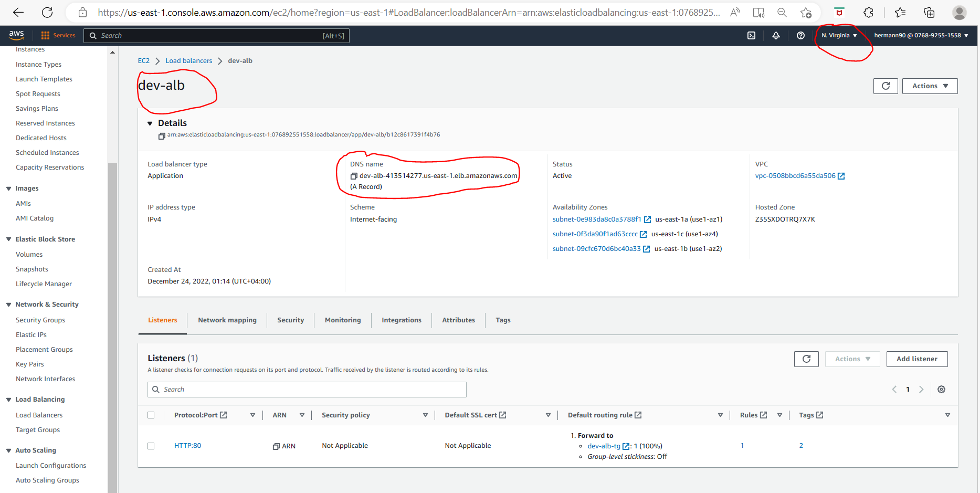Viewport: 980px width, 493px height.
Task: Click the info icon next to Protocol:Port header
Action: 224,415
